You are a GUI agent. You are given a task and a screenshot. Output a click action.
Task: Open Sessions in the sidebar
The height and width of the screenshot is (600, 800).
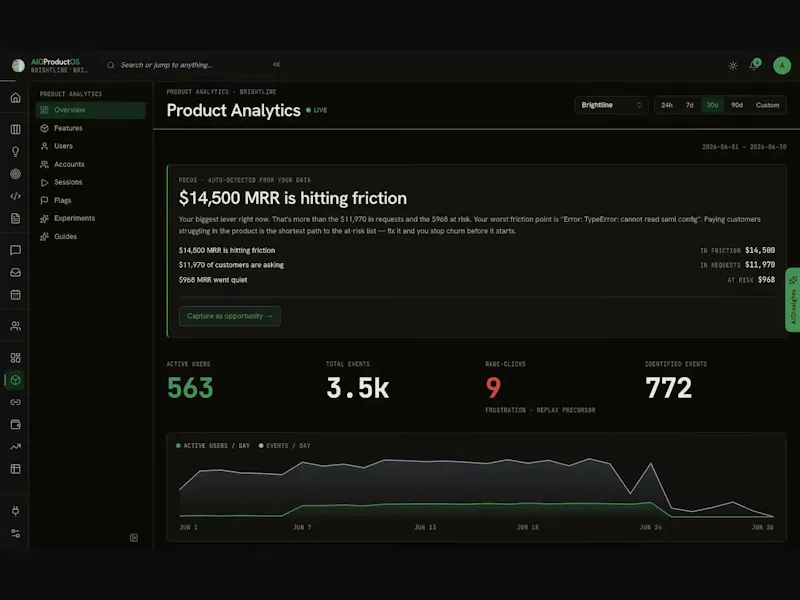(x=91, y=182)
